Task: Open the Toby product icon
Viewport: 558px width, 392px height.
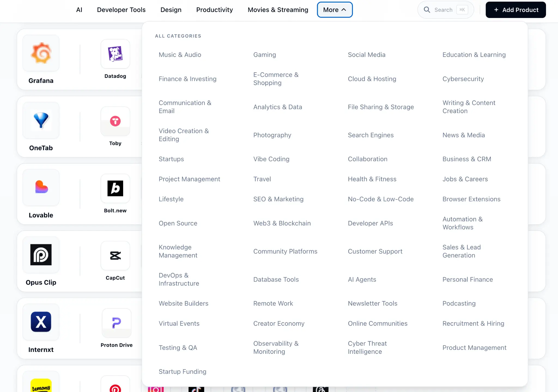Action: click(115, 121)
